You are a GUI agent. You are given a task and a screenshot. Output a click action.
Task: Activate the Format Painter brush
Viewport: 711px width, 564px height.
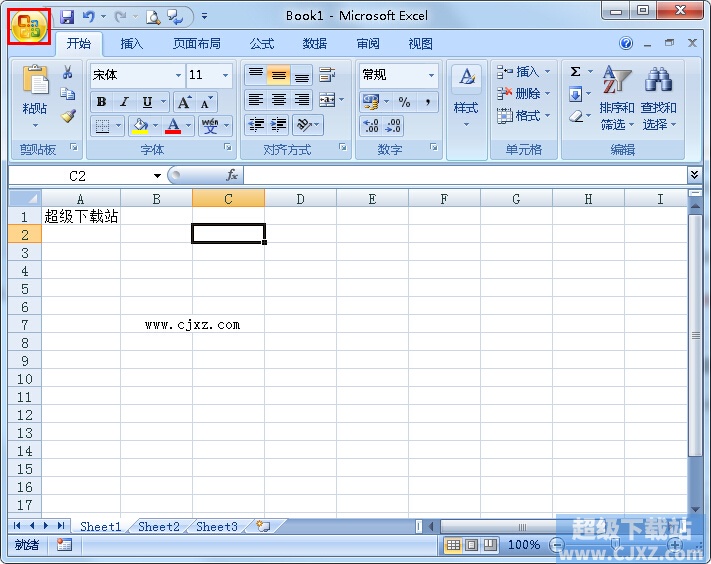[68, 116]
